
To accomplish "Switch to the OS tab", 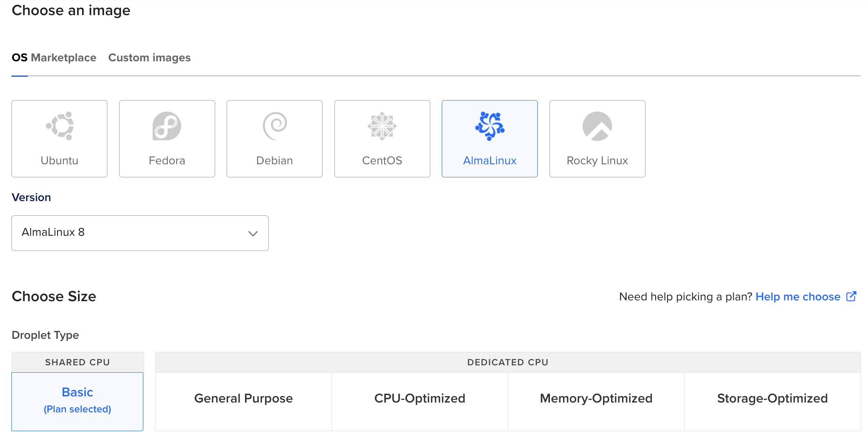I will [20, 58].
